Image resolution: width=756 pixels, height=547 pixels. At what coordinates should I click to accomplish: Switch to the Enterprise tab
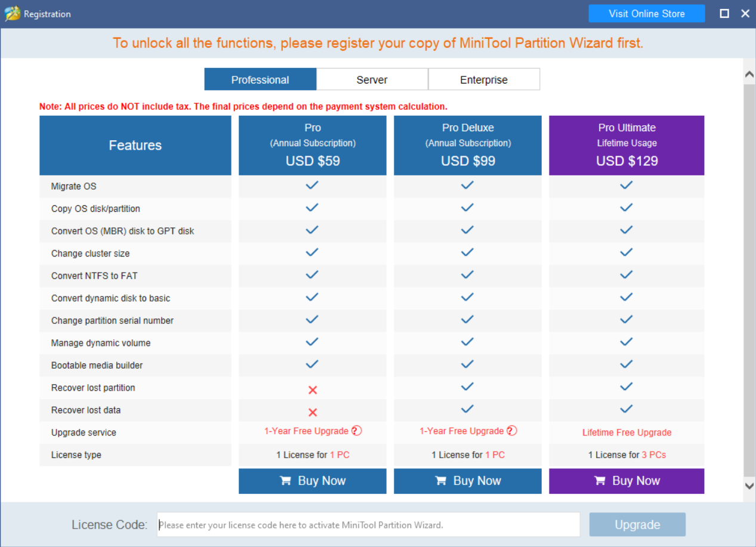click(484, 79)
